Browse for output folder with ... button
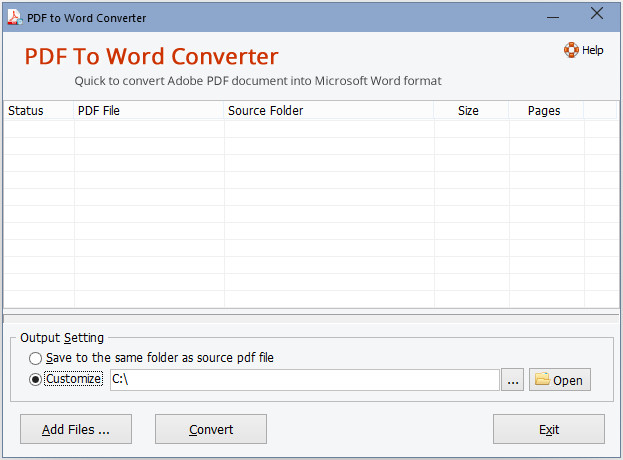The width and height of the screenshot is (623, 460). (513, 380)
